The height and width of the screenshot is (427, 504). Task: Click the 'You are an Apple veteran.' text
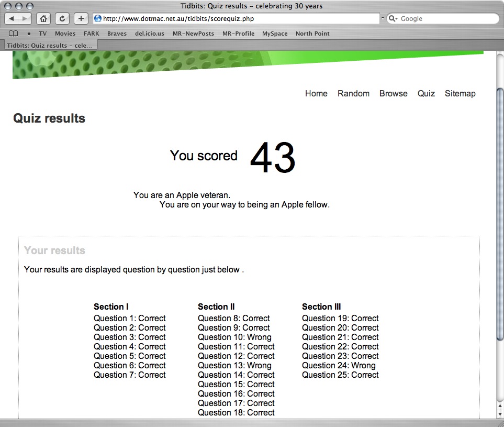coord(182,195)
